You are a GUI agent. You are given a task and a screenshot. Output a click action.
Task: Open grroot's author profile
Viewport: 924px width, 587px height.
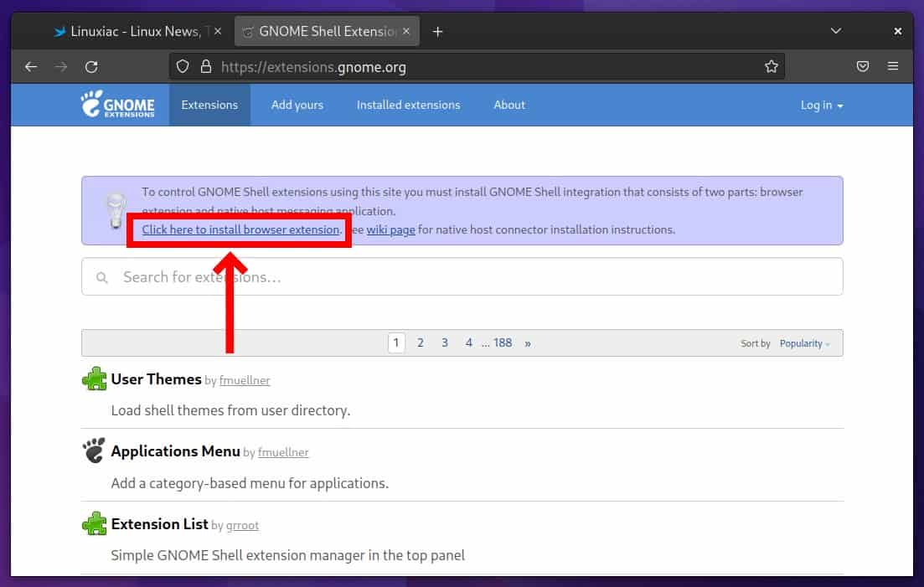(242, 525)
